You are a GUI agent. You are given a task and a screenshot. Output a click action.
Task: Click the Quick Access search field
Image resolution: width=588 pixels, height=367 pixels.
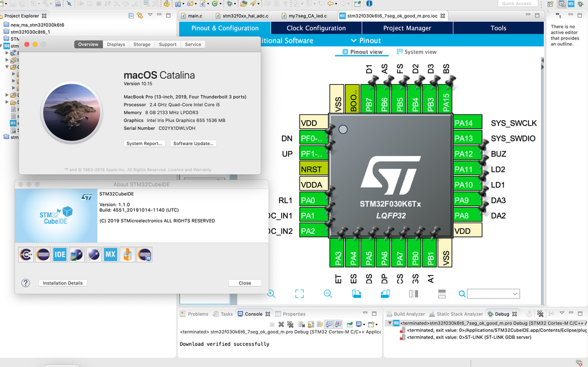click(517, 4)
